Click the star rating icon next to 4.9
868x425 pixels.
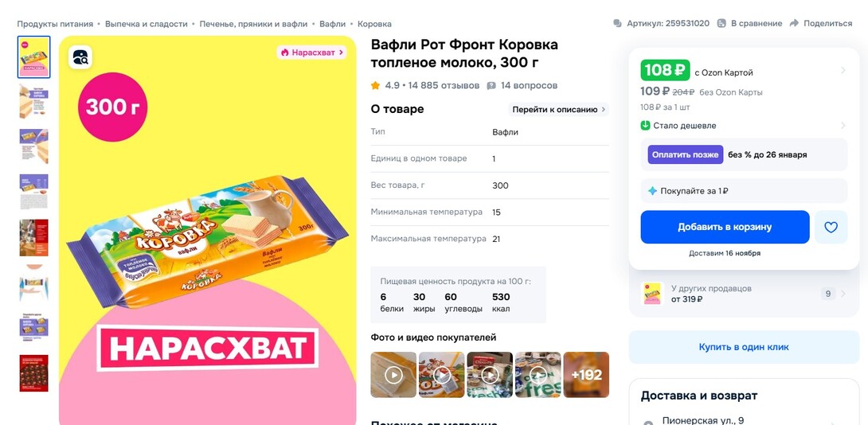[x=375, y=85]
